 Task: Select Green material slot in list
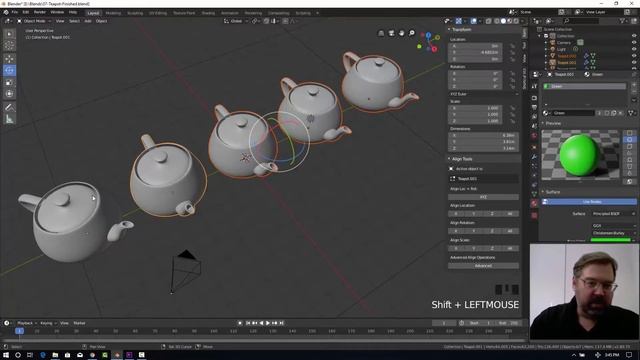(x=584, y=86)
